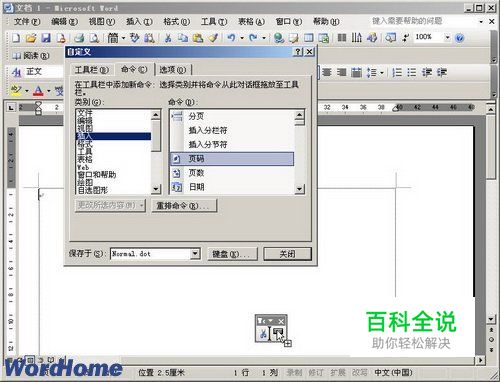Click the Align Right paragraph icon
The width and height of the screenshot is (500, 382).
(341, 72)
